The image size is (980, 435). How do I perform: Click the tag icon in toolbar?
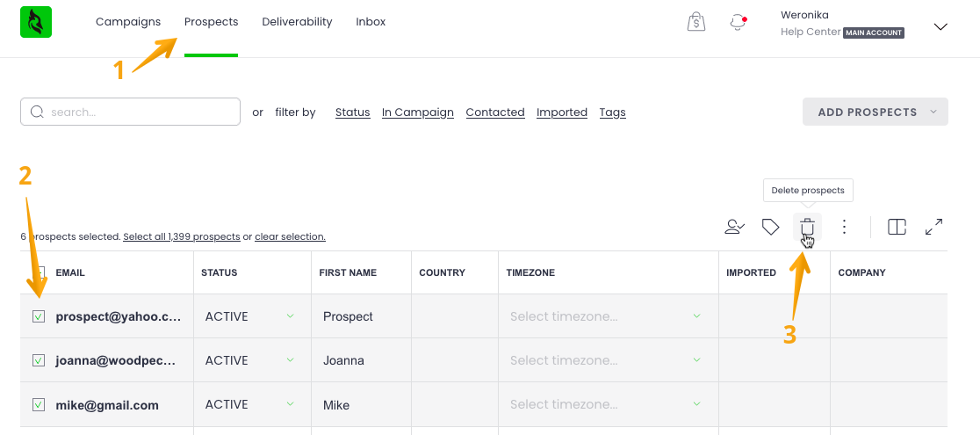click(x=770, y=228)
